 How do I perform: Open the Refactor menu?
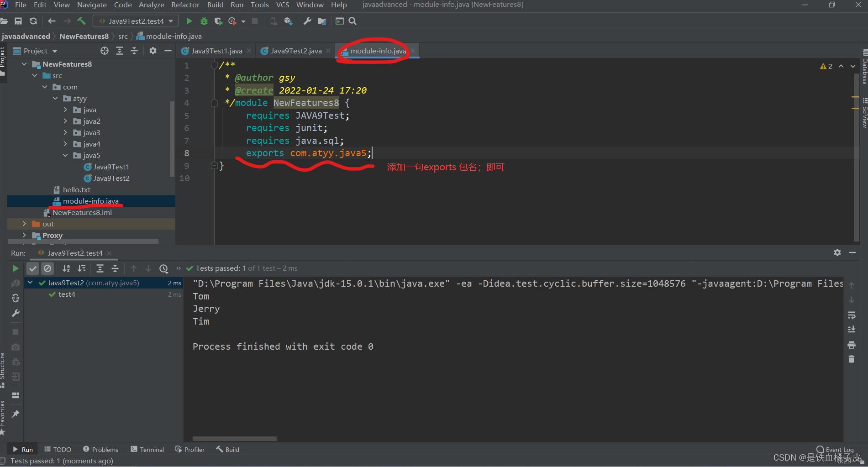pos(185,5)
